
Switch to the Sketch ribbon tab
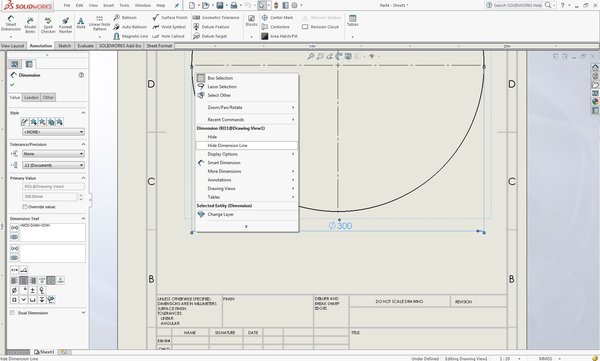click(x=64, y=46)
